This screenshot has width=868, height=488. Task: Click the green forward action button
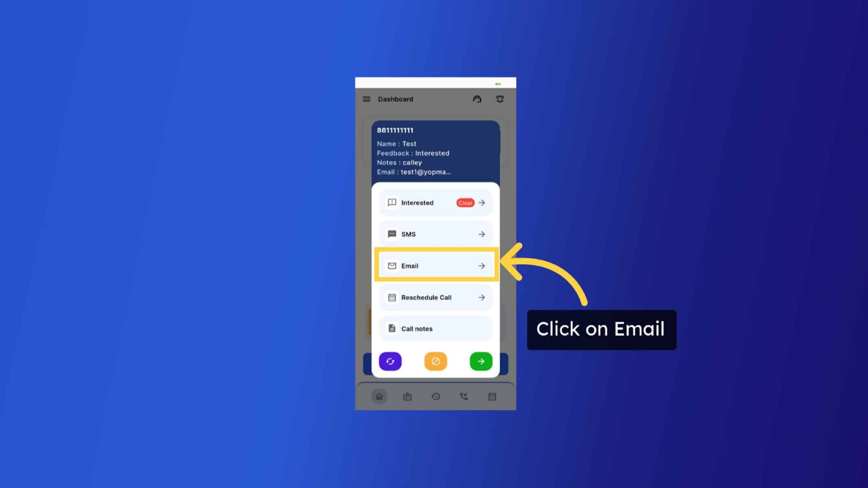(481, 361)
